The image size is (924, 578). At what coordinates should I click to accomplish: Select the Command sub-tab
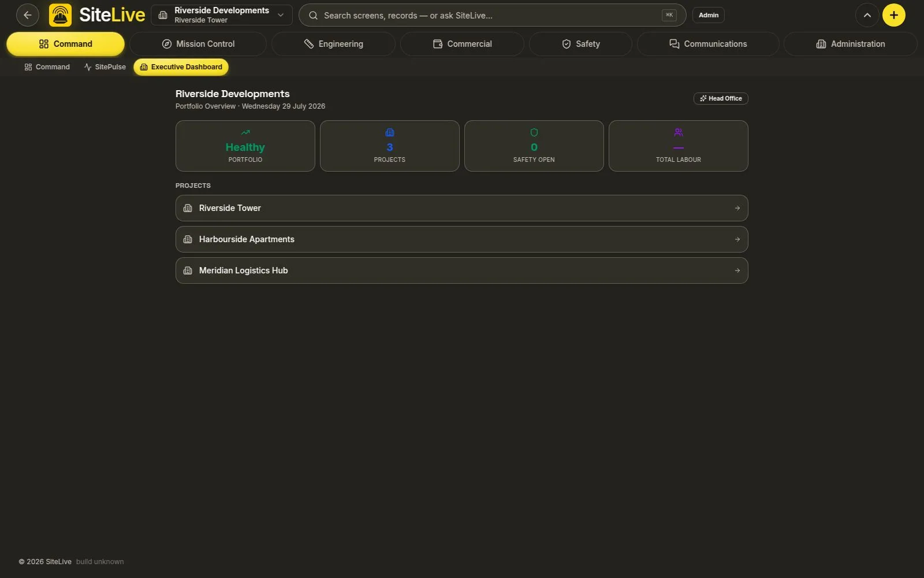coord(47,67)
